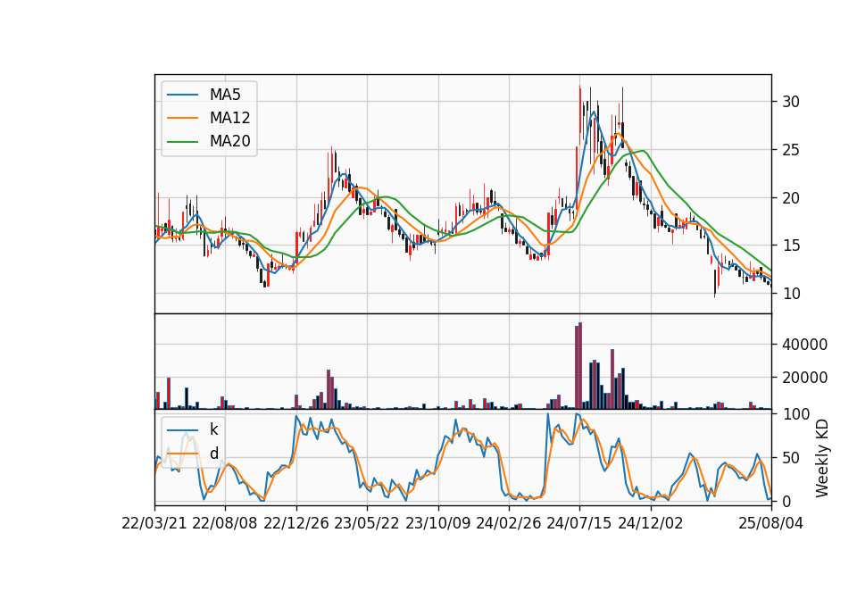Click the 23/10/09 date tick label
This screenshot has height=616, width=857.
tap(437, 523)
